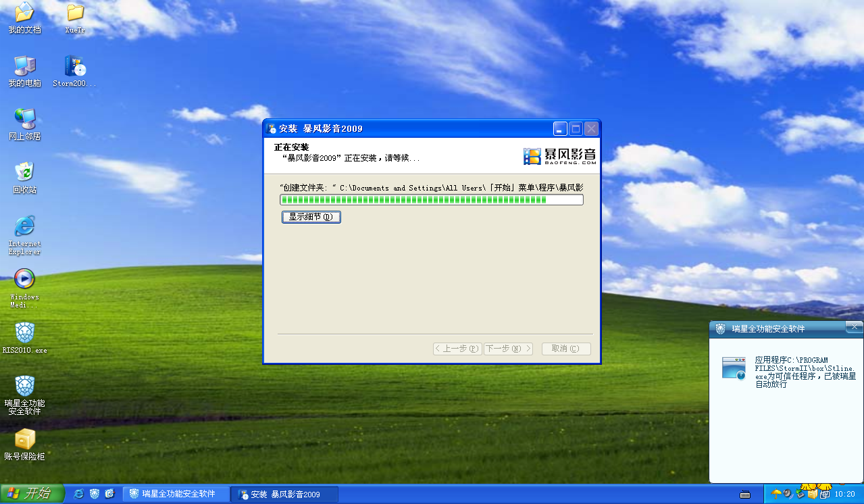Click the 创建文件夹 path status text
This screenshot has width=864, height=504.
(x=432, y=188)
